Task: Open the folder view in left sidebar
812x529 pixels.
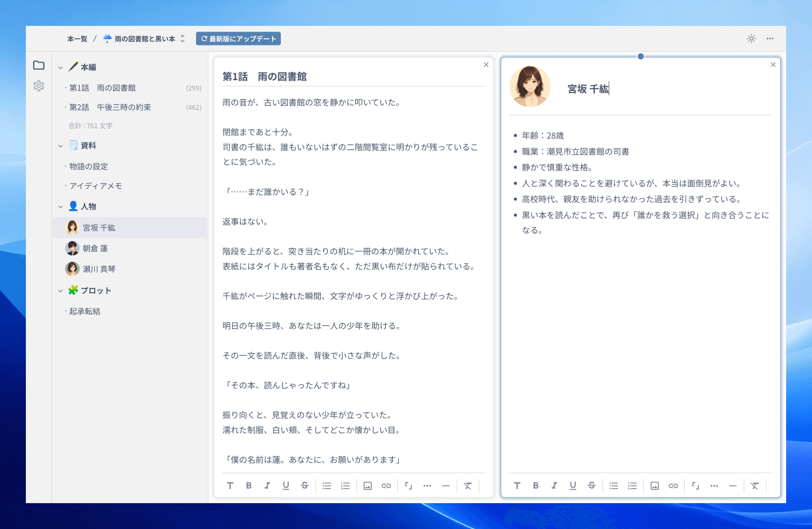Action: click(39, 65)
